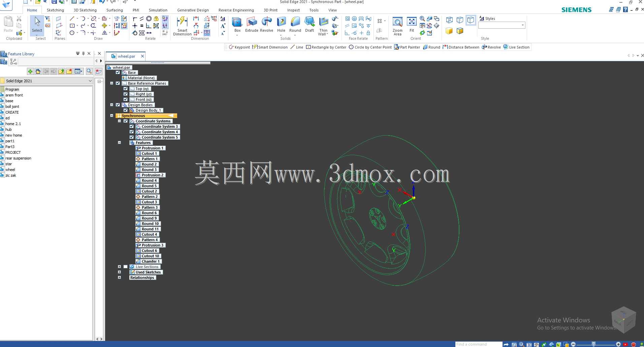Open the Reverse Engineering tab
Screen dimensions: 644x347
pos(236,10)
